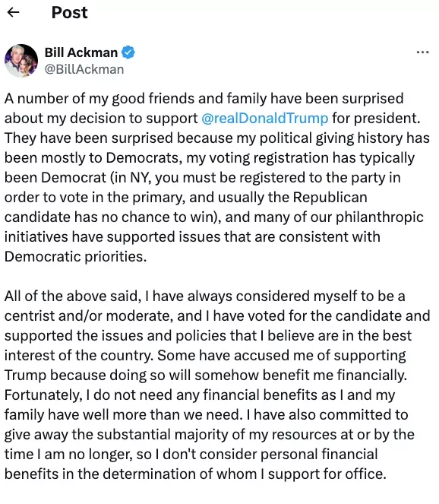This screenshot has width=439, height=504.
Task: Click the @BillAckman handle
Action: (x=84, y=69)
